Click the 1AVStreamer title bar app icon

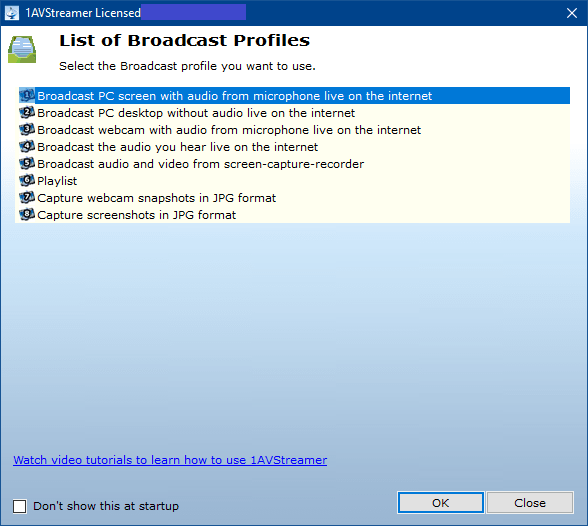(12, 13)
